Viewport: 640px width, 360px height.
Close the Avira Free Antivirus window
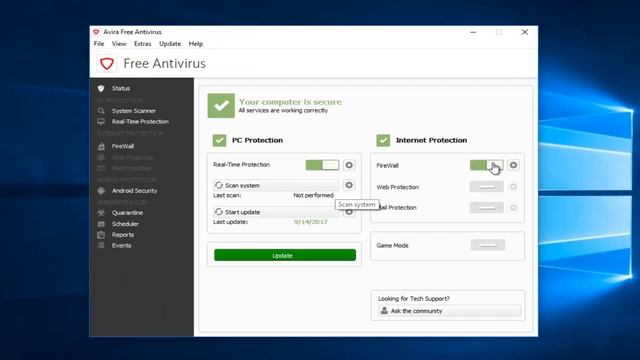click(524, 32)
